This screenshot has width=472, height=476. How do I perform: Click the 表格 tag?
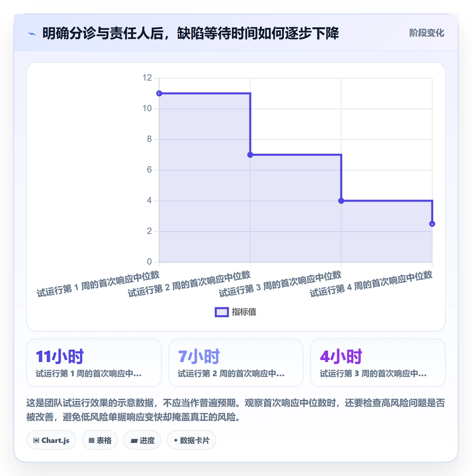pyautogui.click(x=100, y=440)
